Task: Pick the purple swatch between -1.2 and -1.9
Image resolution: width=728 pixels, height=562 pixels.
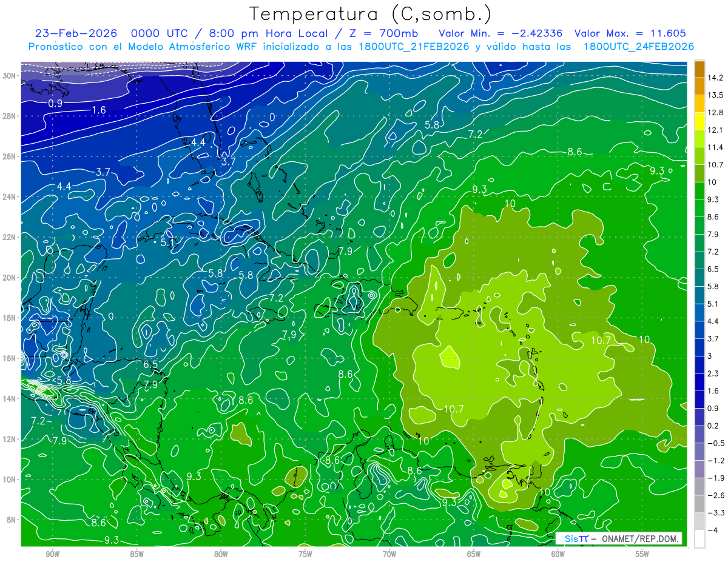Action: (x=699, y=469)
